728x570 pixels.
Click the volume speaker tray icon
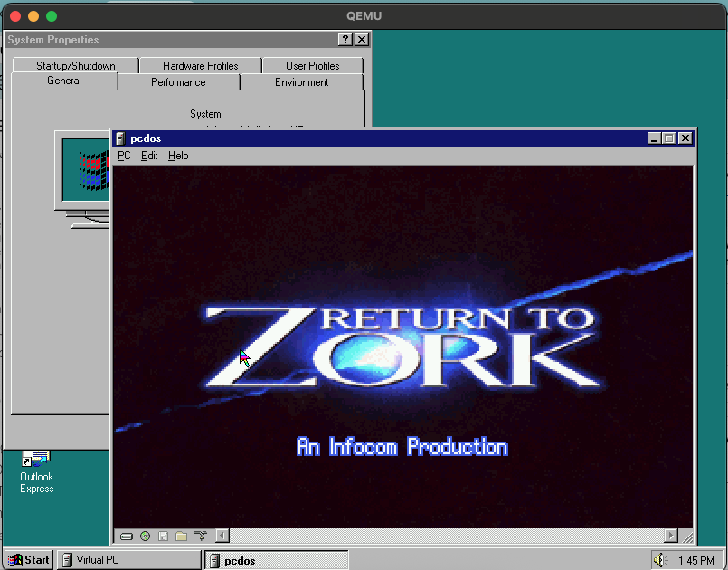tap(661, 560)
